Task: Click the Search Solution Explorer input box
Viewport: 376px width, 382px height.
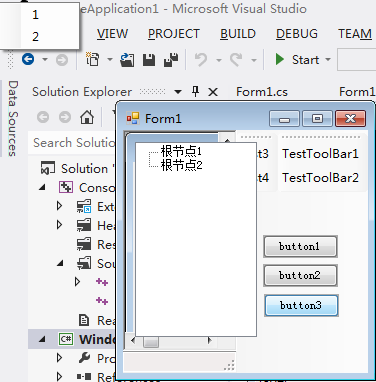Action: (73, 143)
